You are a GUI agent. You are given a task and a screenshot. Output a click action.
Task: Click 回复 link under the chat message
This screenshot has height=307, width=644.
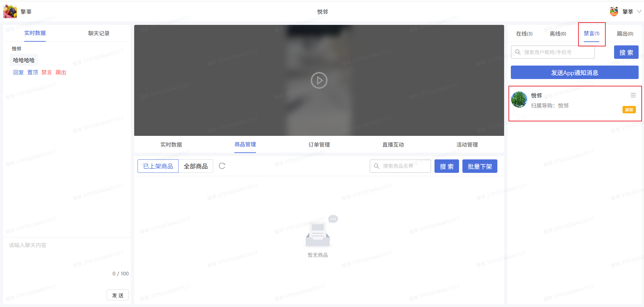click(x=18, y=72)
